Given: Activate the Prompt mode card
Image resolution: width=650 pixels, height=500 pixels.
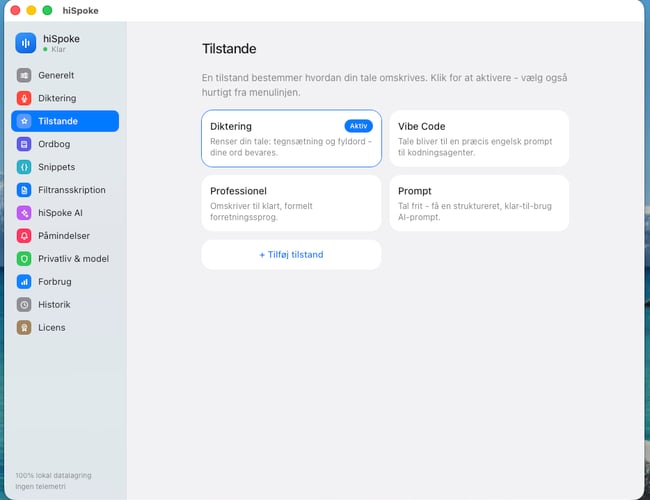Looking at the screenshot, I should coord(479,203).
